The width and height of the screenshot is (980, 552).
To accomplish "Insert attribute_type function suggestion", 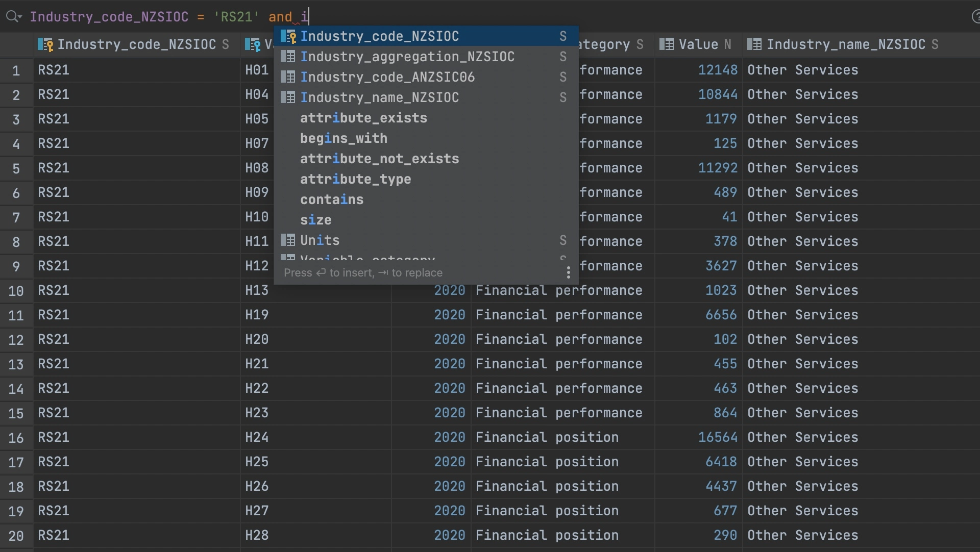I will click(426, 179).
